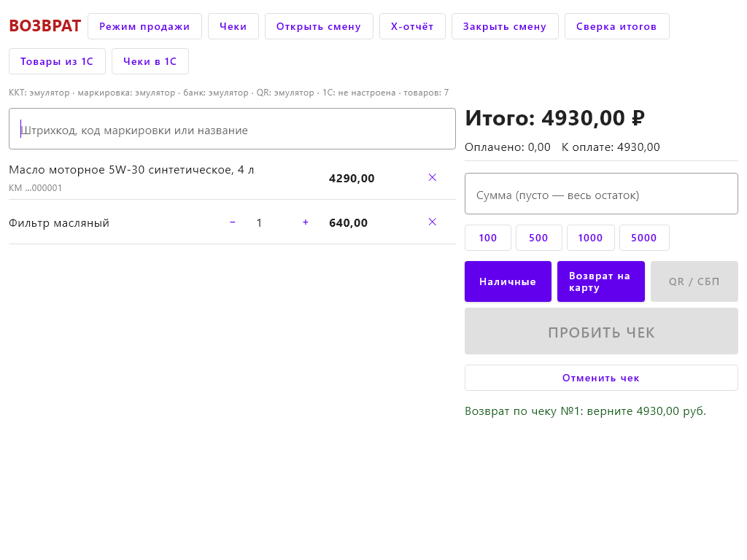747x560 pixels.
Task: Click the quantity value 1 for Фильтр масляный
Action: point(259,223)
